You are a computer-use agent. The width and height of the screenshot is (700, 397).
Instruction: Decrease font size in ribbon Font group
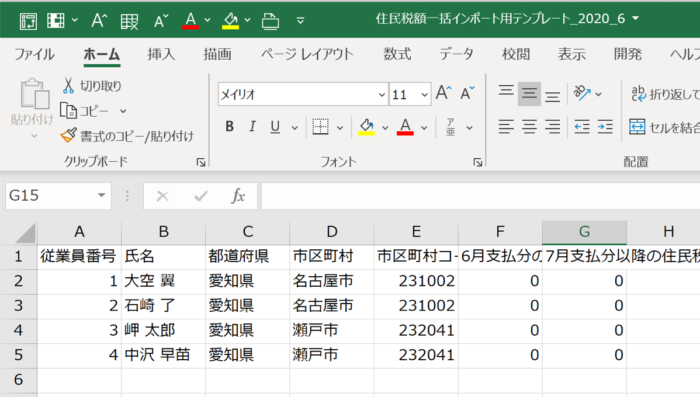(467, 94)
